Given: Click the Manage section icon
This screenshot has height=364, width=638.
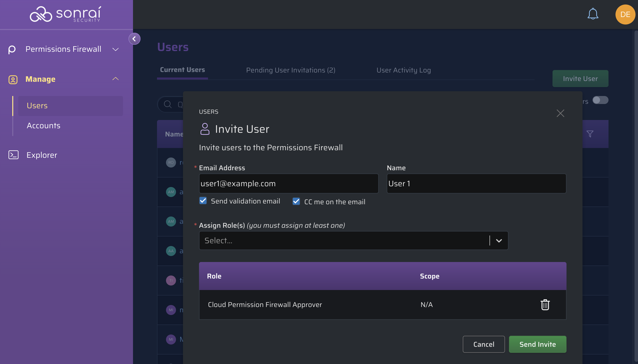Looking at the screenshot, I should tap(13, 79).
